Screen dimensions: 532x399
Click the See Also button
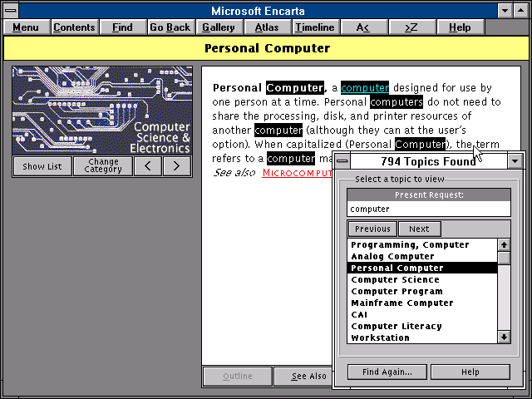coord(303,376)
